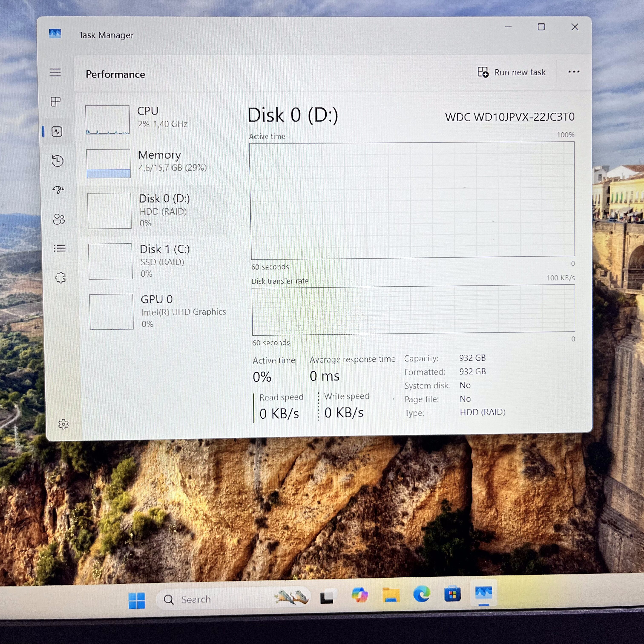
Task: Click the Active time graph area
Action: click(x=413, y=200)
